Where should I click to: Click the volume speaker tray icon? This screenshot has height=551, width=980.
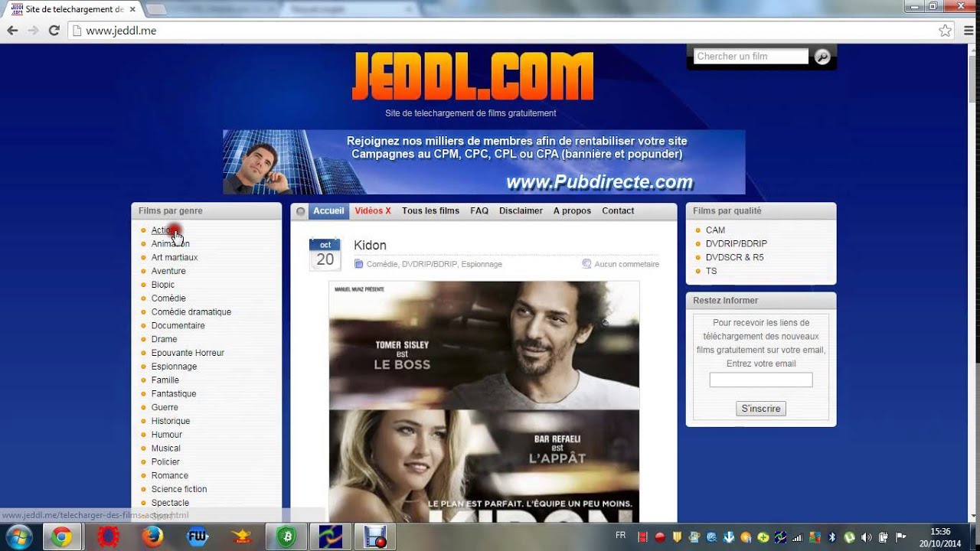867,537
